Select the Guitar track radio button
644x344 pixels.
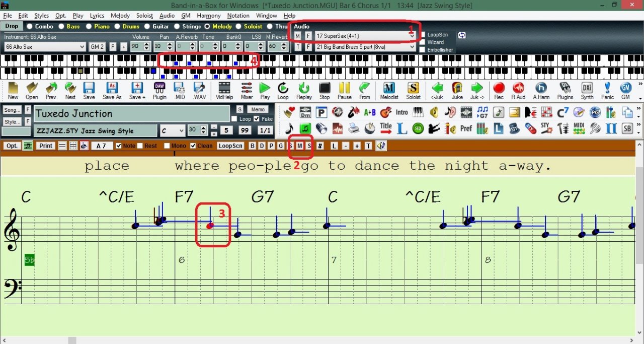coord(147,27)
